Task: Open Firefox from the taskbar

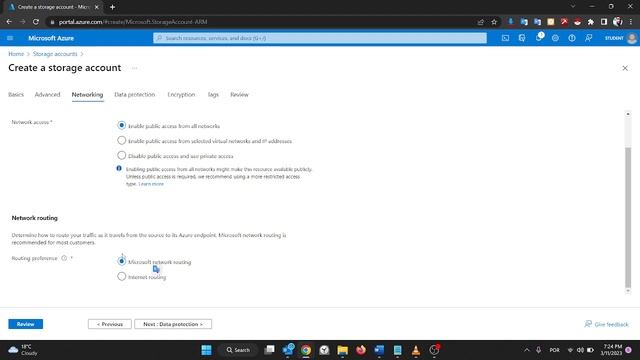Action: click(361, 350)
